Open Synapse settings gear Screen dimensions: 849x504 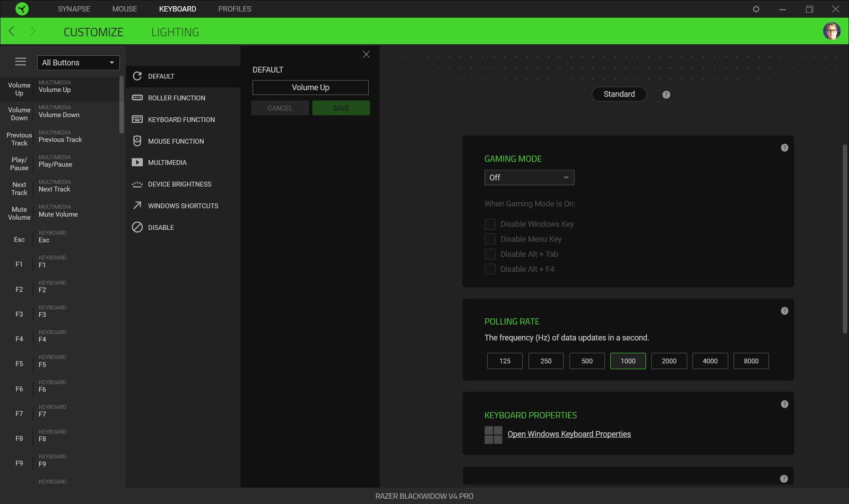click(x=756, y=9)
